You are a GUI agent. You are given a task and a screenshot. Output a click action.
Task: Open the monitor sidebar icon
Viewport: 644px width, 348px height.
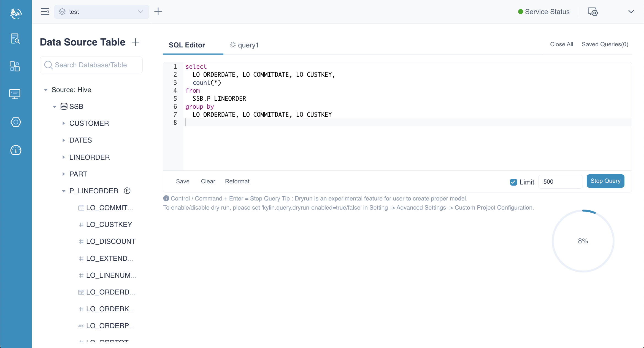click(15, 94)
